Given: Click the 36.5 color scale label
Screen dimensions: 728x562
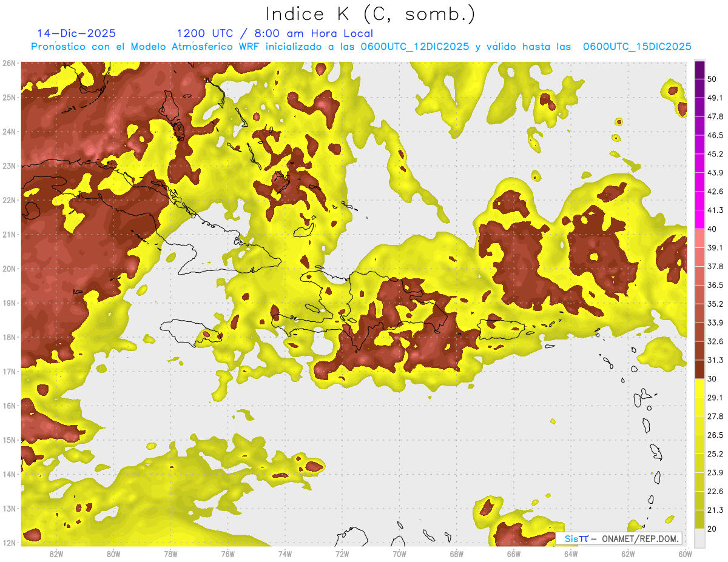Looking at the screenshot, I should pyautogui.click(x=715, y=285).
